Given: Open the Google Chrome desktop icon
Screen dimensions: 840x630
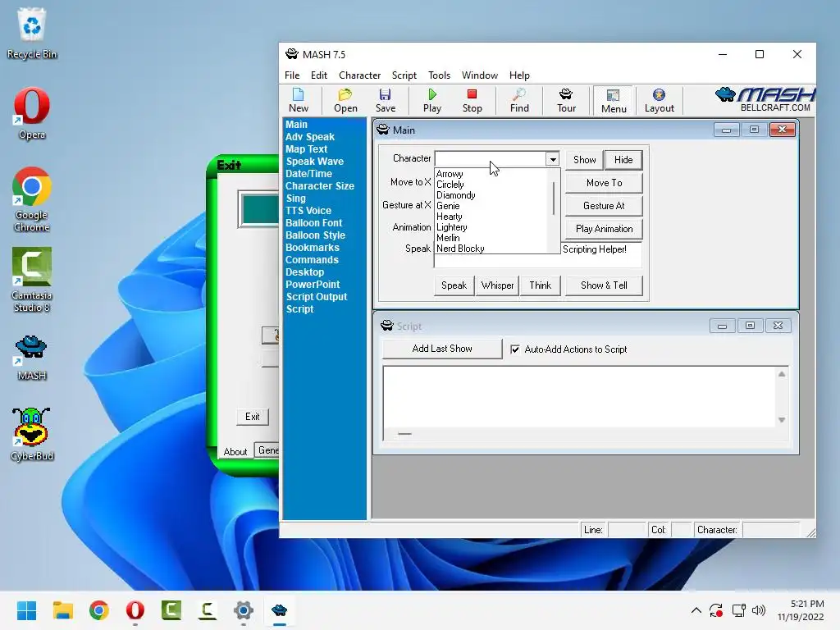Looking at the screenshot, I should click(x=32, y=199).
